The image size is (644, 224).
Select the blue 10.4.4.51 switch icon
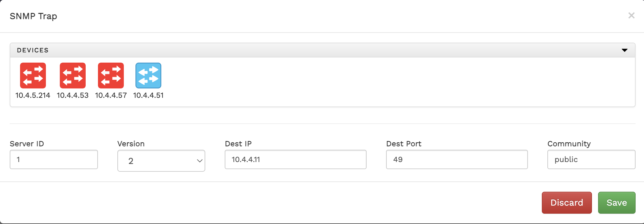(148, 76)
